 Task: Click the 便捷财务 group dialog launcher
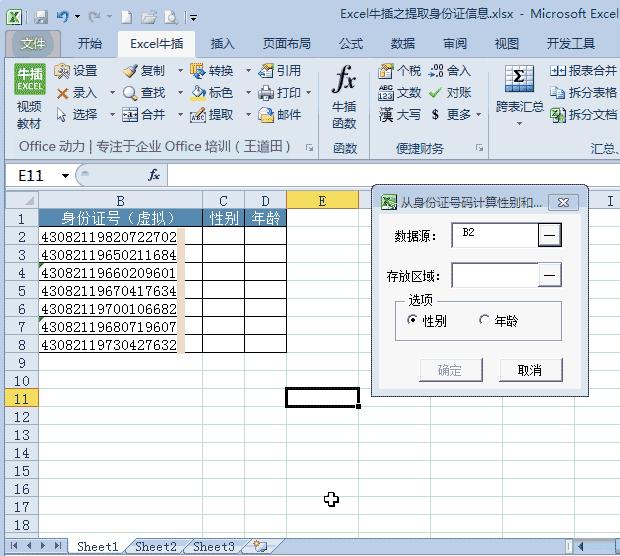479,148
